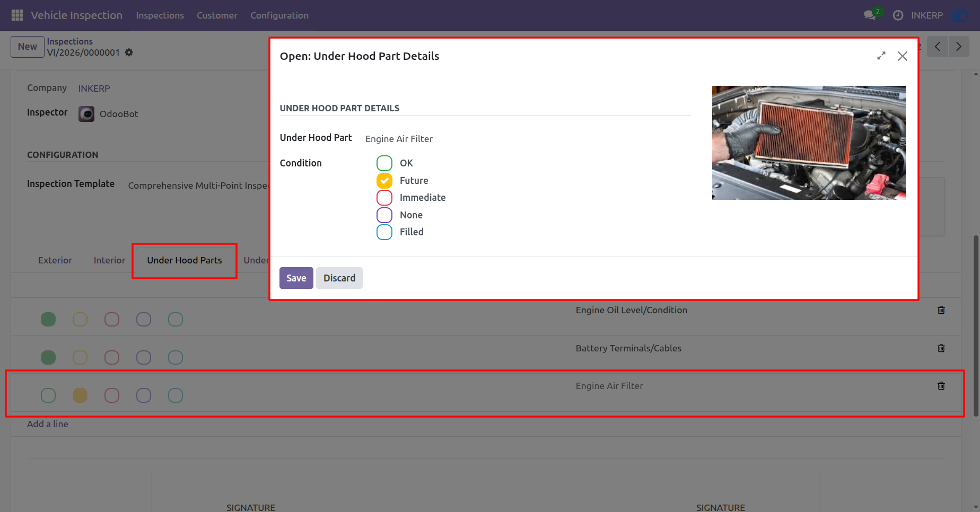Image resolution: width=980 pixels, height=512 pixels.
Task: Open the activities clock icon
Action: [898, 15]
